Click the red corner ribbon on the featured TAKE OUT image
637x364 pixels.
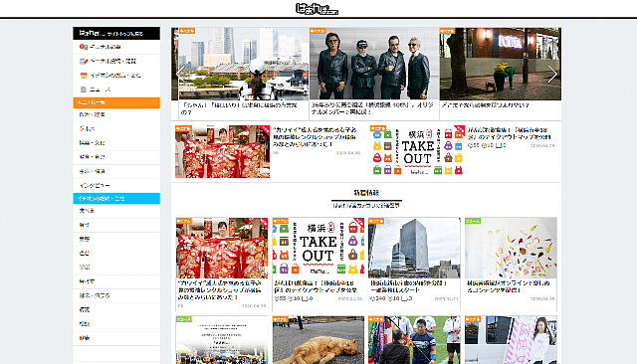[x=460, y=130]
